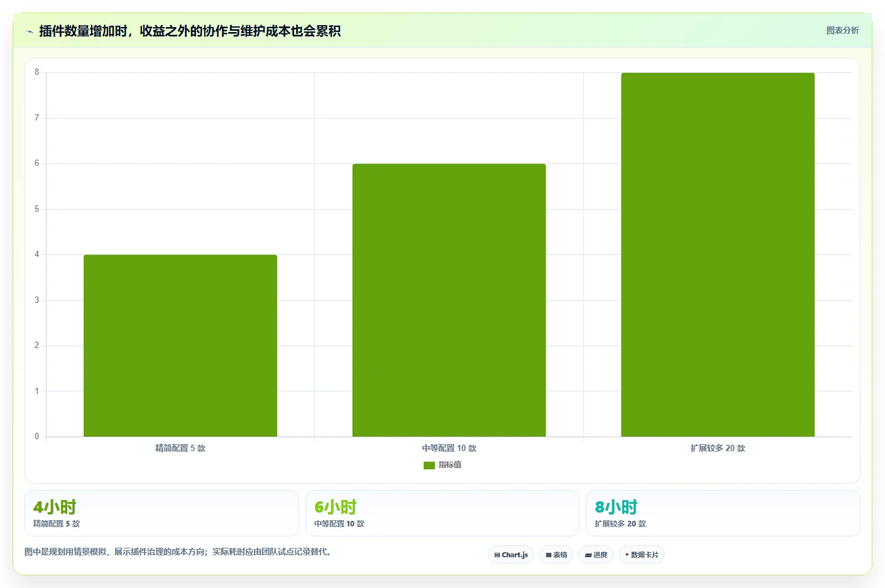The width and height of the screenshot is (885, 588).
Task: Open the 6小时 data card
Action: (442, 513)
